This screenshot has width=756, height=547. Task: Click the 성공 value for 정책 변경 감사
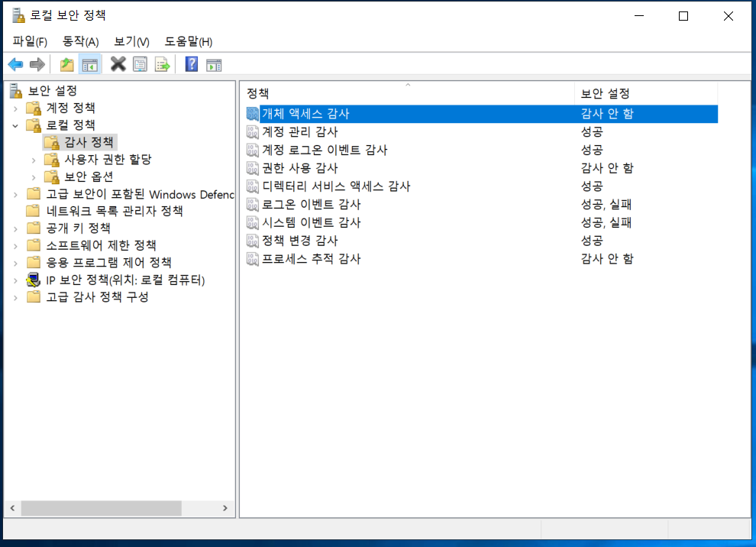click(x=592, y=241)
